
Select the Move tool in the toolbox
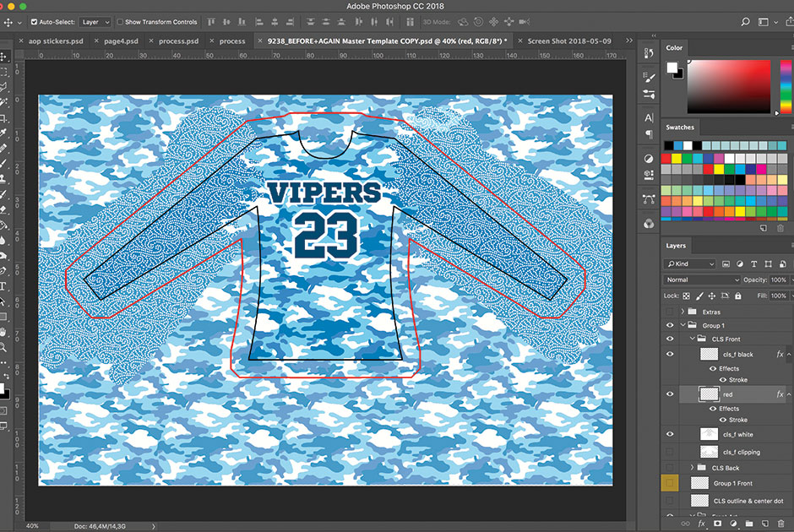coord(3,57)
